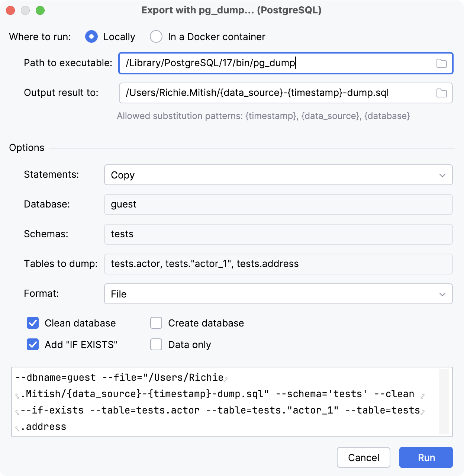Screen dimensions: 464x476
Task: Open file browser for output result location
Action: pyautogui.click(x=441, y=93)
